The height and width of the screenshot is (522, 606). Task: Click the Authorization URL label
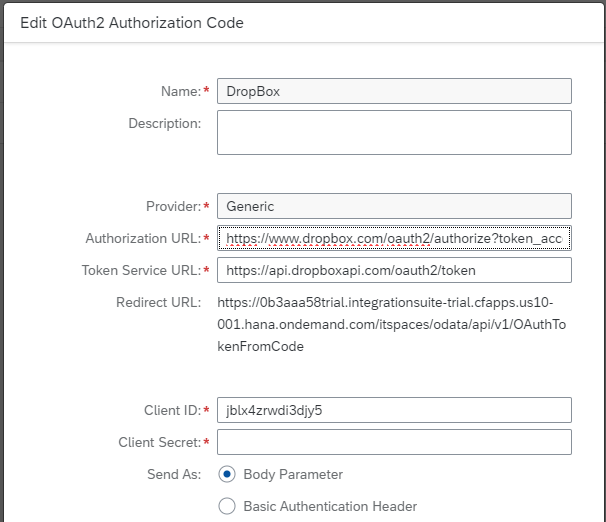click(142, 238)
